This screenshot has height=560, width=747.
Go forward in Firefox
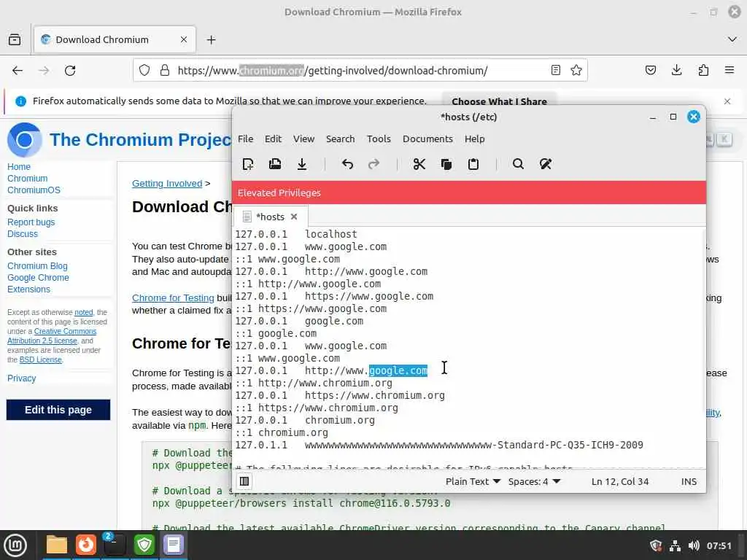(x=44, y=71)
